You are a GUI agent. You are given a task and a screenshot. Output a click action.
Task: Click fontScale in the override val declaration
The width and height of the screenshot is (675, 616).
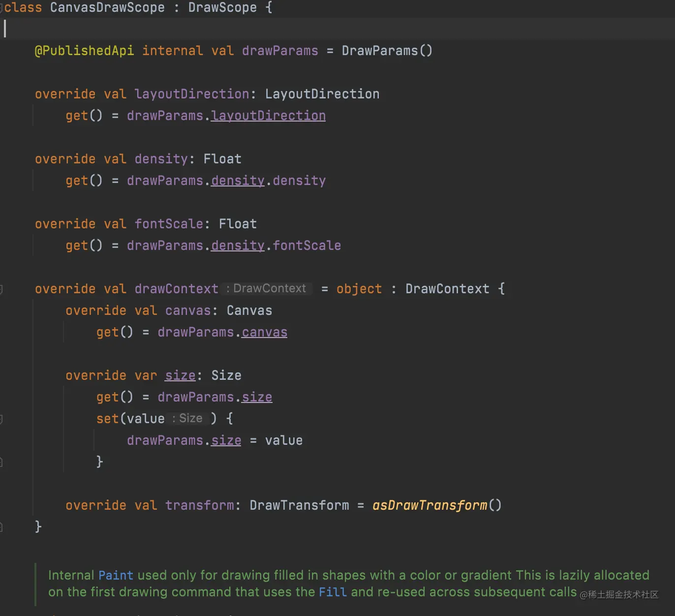tap(169, 224)
